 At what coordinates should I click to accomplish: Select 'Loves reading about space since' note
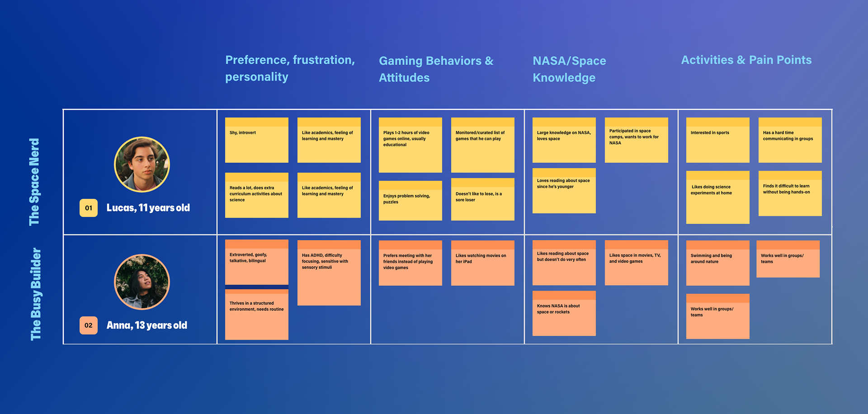[x=564, y=191]
